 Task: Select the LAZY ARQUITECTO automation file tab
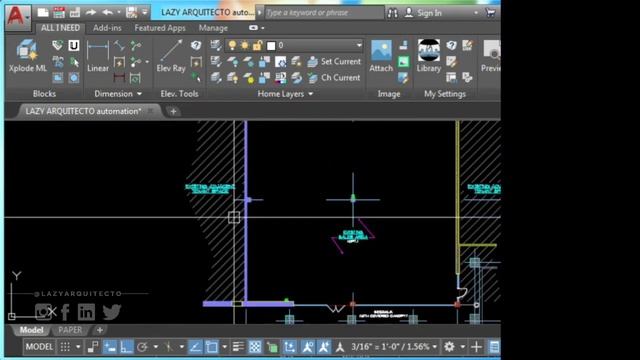(x=83, y=111)
